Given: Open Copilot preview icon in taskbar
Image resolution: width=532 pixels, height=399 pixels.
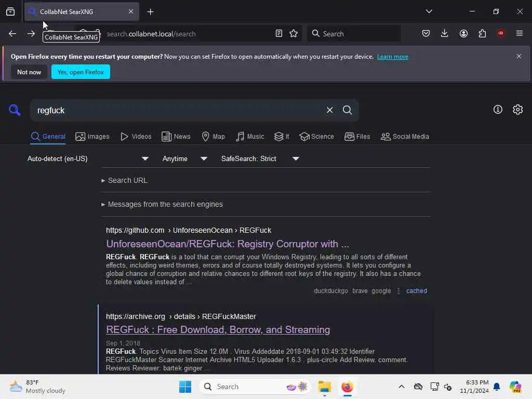Looking at the screenshot, I should coord(515,387).
